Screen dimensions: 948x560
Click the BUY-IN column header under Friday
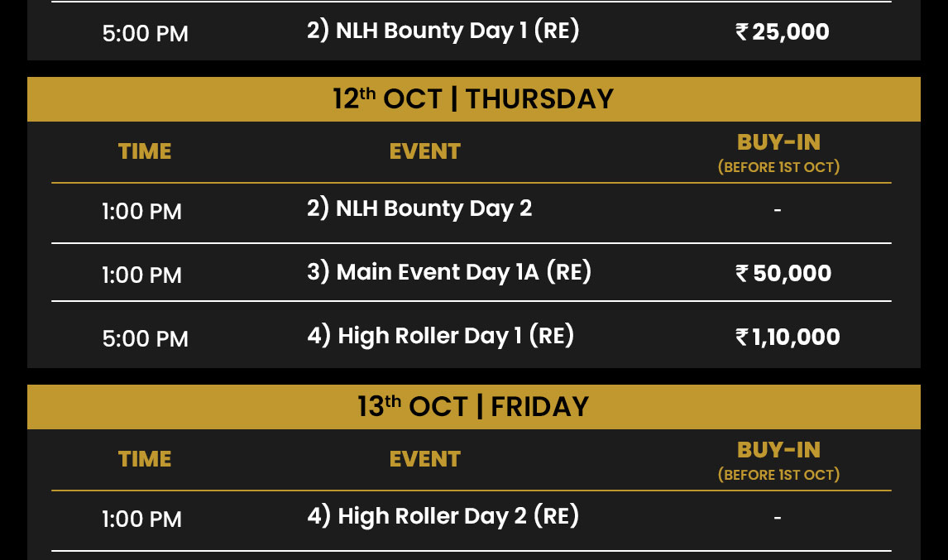coord(778,462)
